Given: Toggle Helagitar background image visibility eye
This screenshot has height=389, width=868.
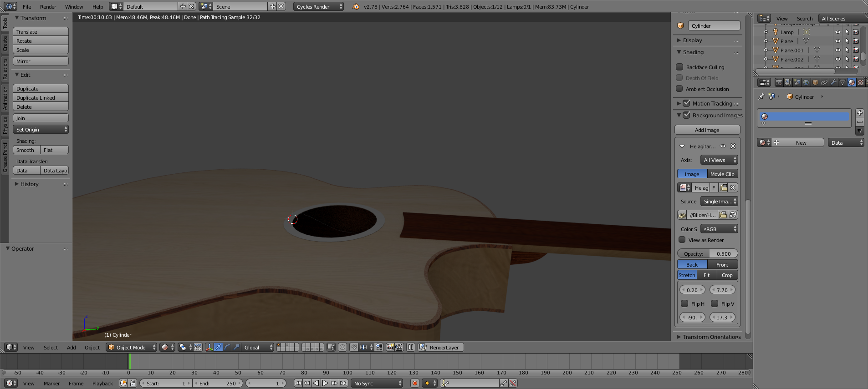Looking at the screenshot, I should (x=723, y=146).
